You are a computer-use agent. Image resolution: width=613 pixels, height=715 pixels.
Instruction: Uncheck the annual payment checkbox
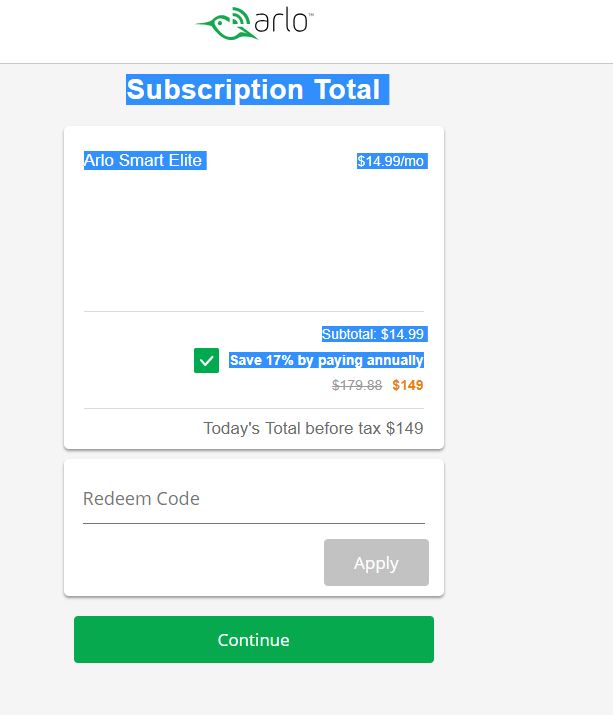coord(206,360)
